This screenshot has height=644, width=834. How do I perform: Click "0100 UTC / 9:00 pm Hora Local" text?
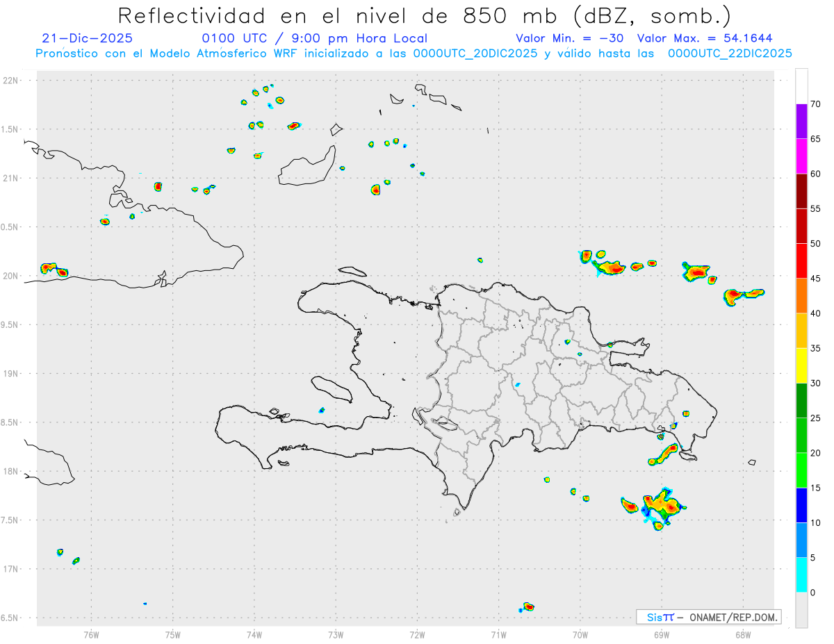click(x=314, y=39)
